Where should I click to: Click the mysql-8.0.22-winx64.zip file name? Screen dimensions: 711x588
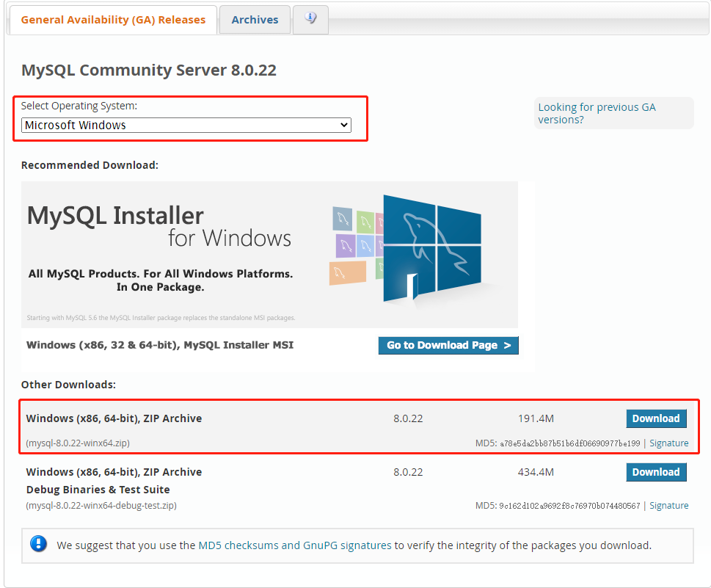[x=78, y=443]
